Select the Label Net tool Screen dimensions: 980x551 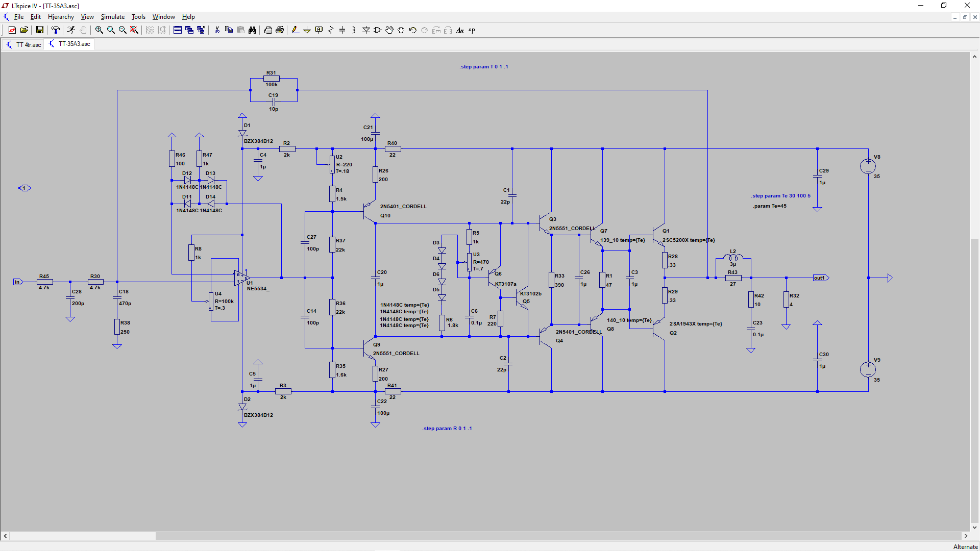[x=319, y=30]
